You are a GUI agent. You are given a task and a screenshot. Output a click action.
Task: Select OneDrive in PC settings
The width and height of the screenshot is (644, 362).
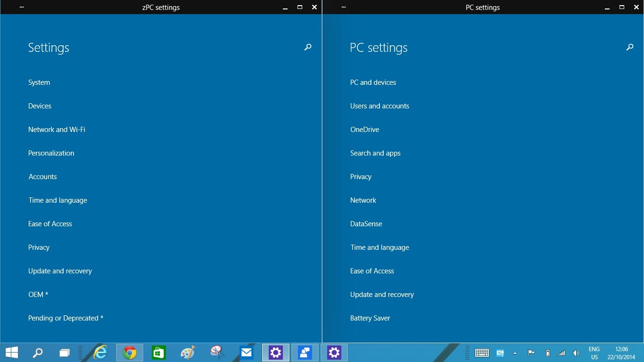pyautogui.click(x=364, y=129)
